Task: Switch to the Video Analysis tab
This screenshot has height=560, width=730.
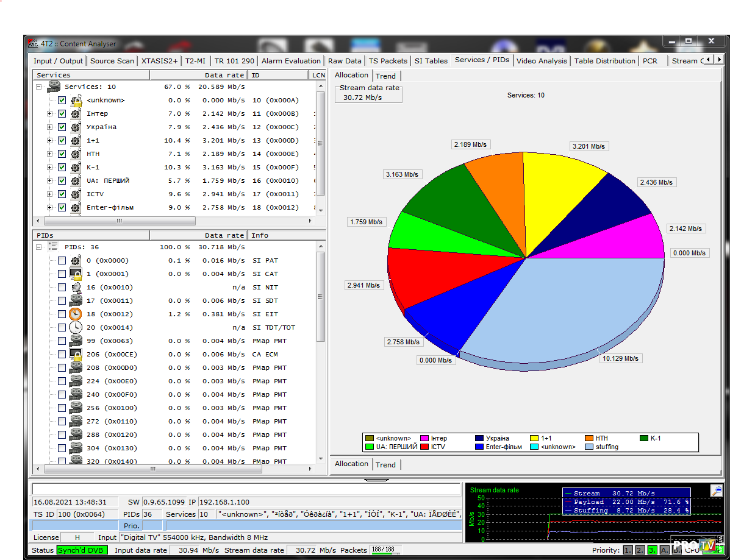Action: pos(542,61)
